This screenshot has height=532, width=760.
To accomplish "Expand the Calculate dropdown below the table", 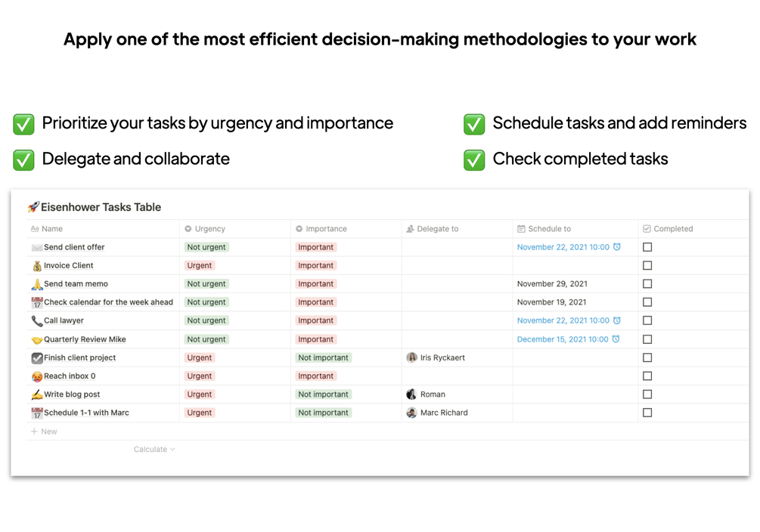I will tap(154, 450).
